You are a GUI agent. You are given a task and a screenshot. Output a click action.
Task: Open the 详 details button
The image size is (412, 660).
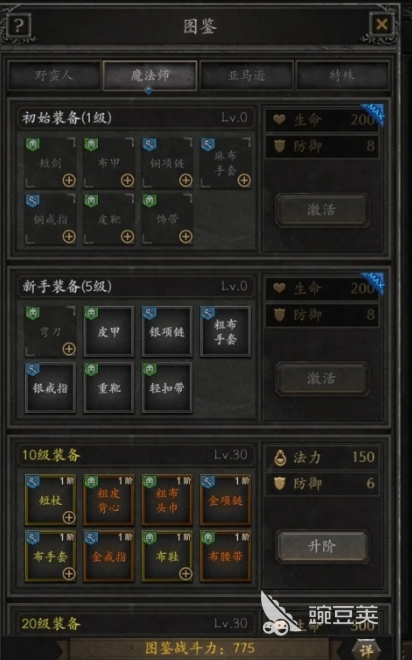366,650
